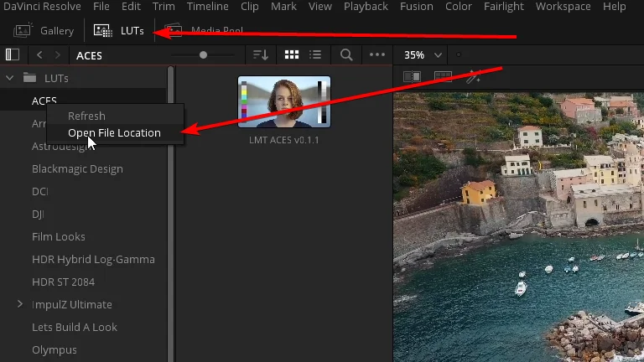Open the LUT search tool

point(346,54)
